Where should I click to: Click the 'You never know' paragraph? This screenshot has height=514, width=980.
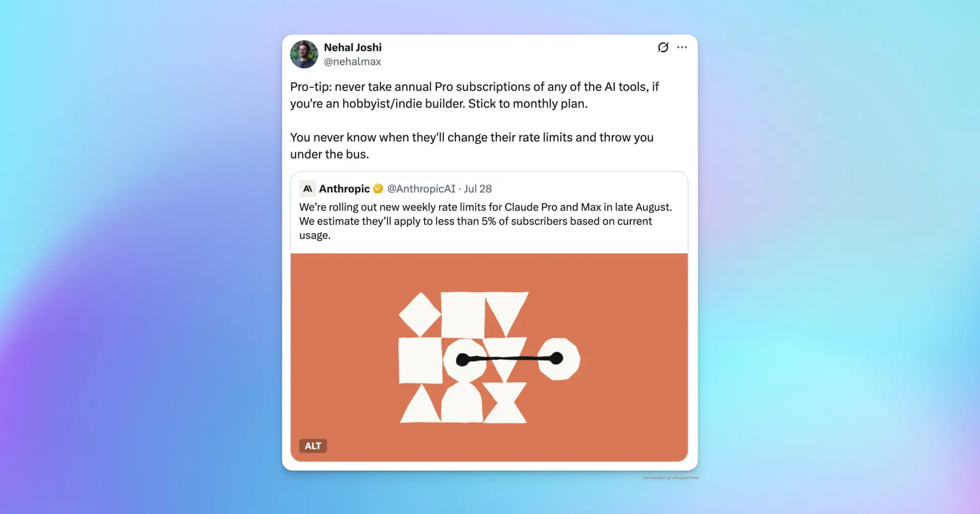tap(472, 146)
